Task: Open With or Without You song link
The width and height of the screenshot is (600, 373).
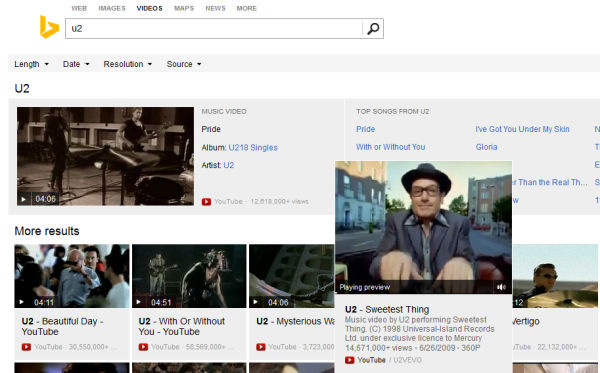Action: click(390, 147)
